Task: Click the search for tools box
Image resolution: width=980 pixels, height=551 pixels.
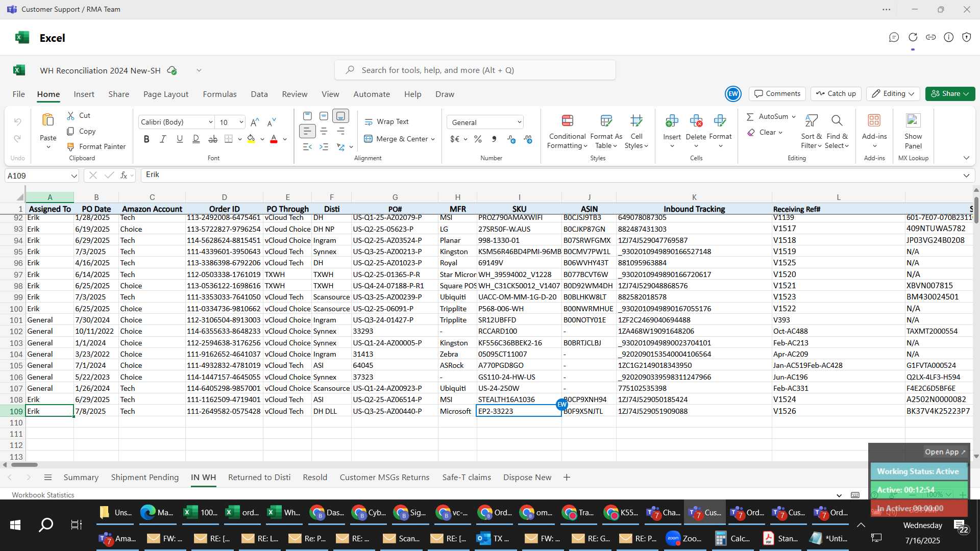Action: [475, 70]
